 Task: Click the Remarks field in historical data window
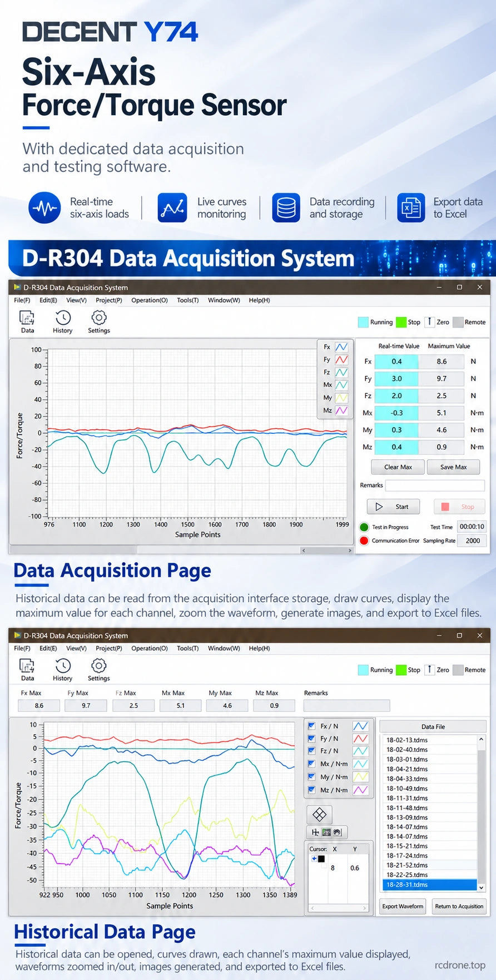tap(347, 706)
